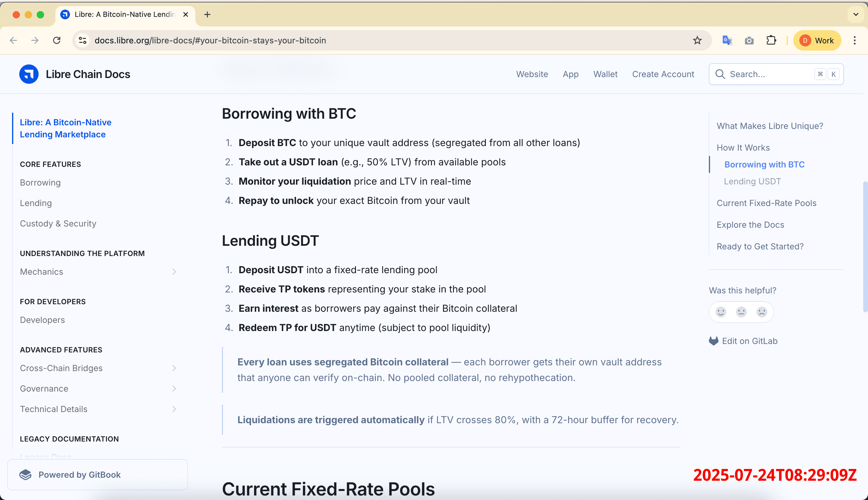Click the camera capture icon in the toolbar
Image resolution: width=868 pixels, height=500 pixels.
click(x=749, y=40)
